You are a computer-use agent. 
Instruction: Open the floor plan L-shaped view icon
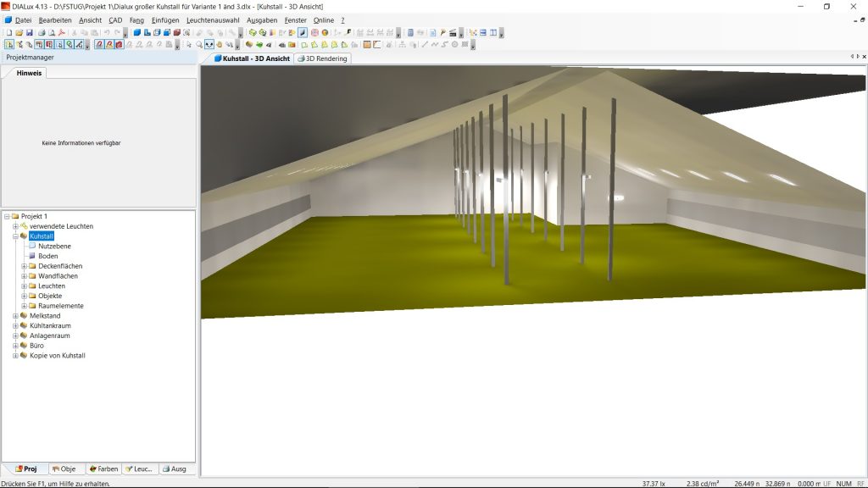click(x=147, y=33)
